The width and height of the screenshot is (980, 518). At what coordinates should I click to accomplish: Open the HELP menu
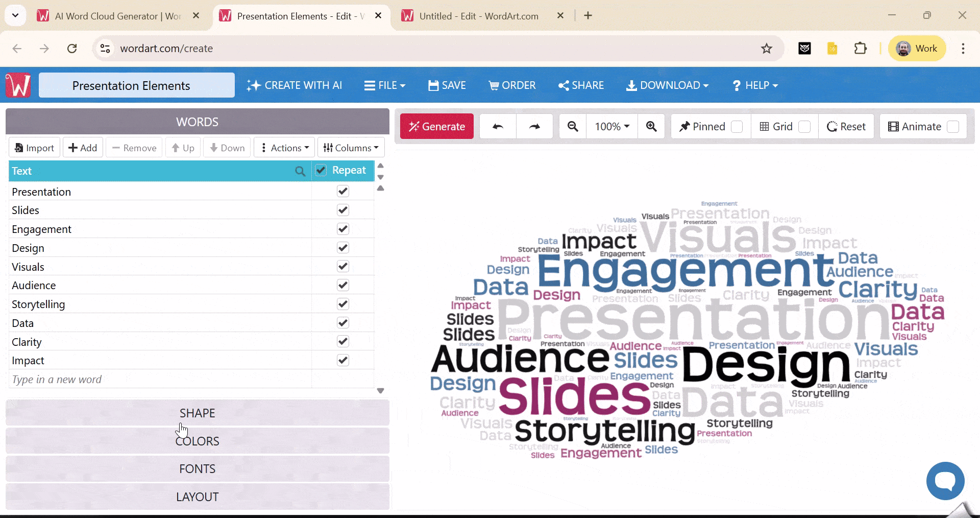pos(754,85)
